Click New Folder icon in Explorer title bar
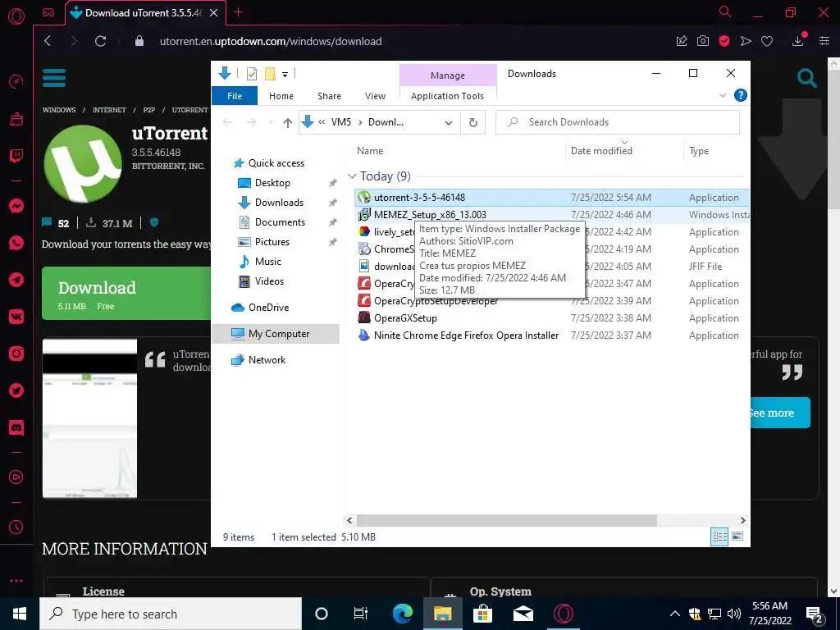The width and height of the screenshot is (840, 630). (270, 74)
